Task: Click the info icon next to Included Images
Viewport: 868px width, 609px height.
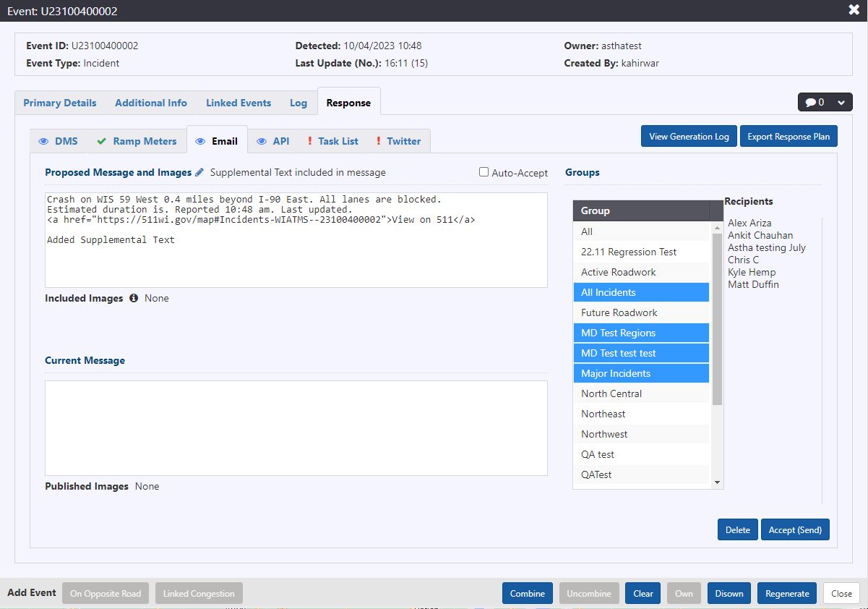Action: (134, 298)
